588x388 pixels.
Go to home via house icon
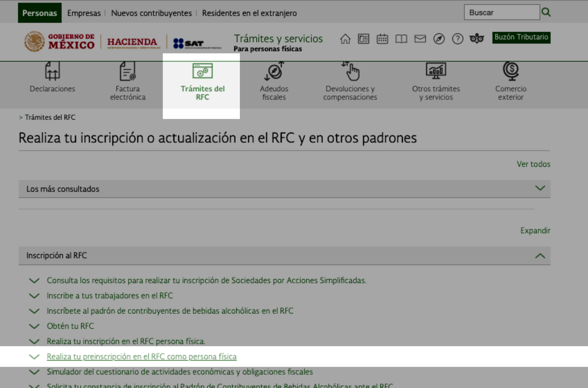(345, 39)
